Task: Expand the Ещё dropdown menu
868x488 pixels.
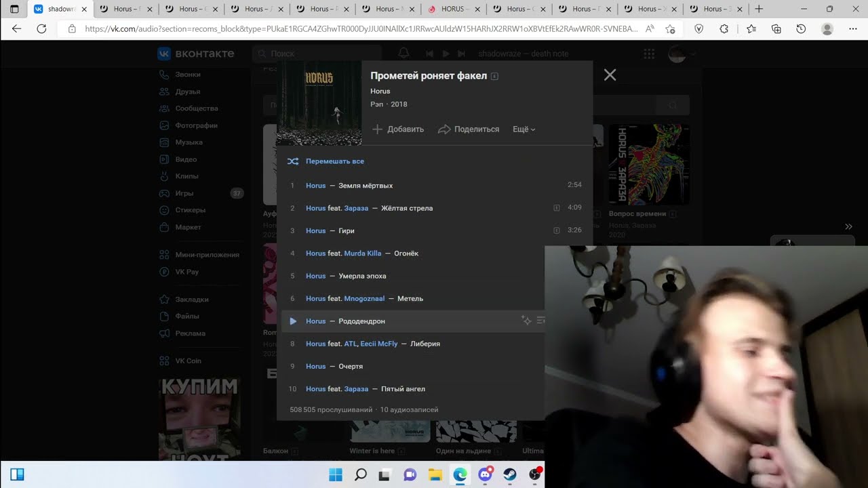Action: 524,129
